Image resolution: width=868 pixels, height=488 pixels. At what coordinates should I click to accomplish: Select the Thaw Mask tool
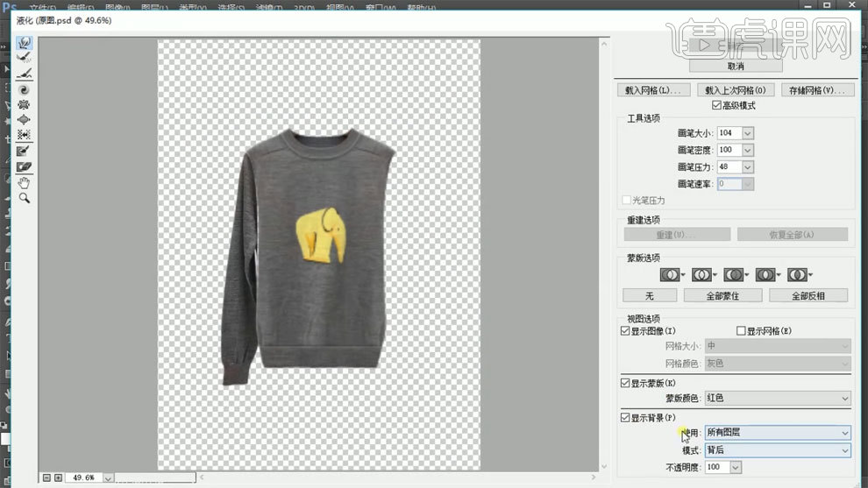coord(24,166)
